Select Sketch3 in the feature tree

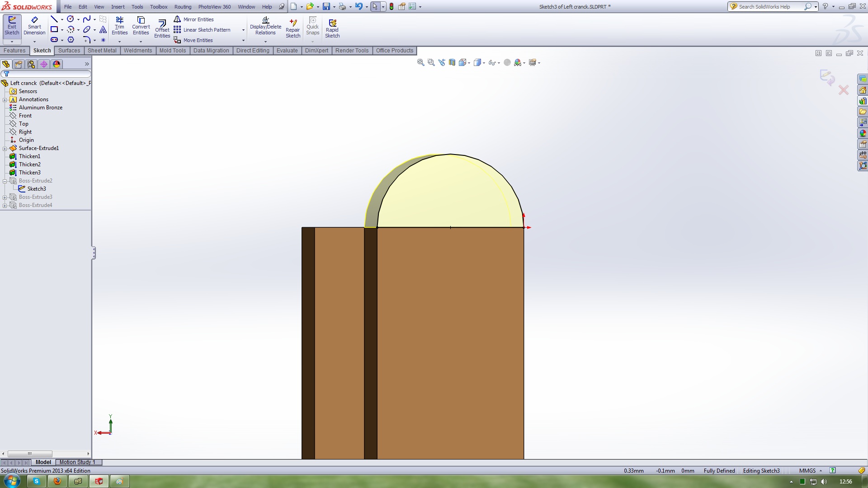[x=32, y=189]
